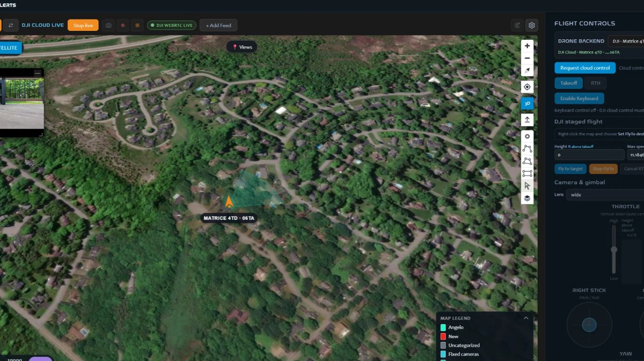644x361 pixels.
Task: Select the rectangle drawing tool
Action: tap(527, 173)
